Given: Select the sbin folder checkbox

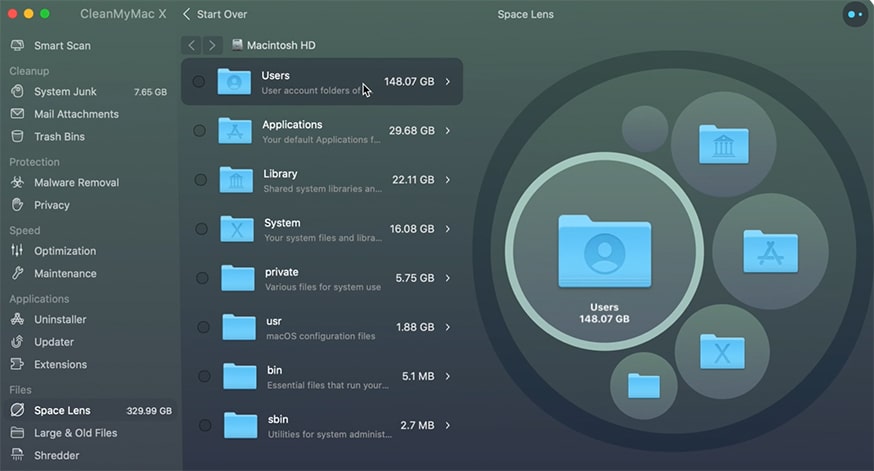Looking at the screenshot, I should click(x=205, y=425).
